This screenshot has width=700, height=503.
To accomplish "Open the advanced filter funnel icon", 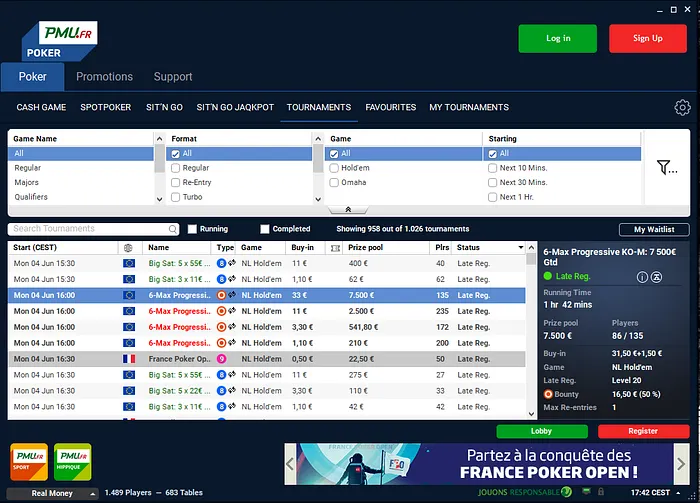I will point(667,167).
